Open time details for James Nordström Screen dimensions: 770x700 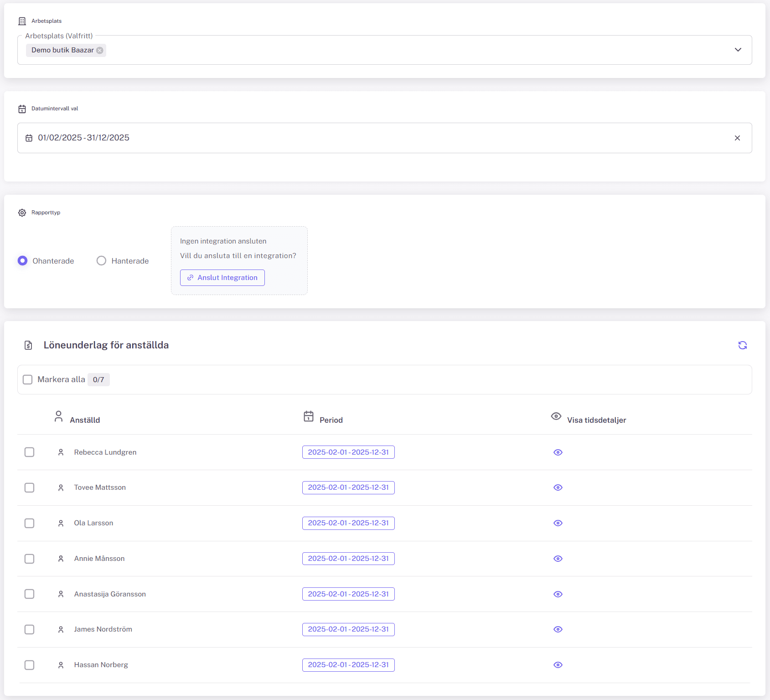tap(558, 629)
